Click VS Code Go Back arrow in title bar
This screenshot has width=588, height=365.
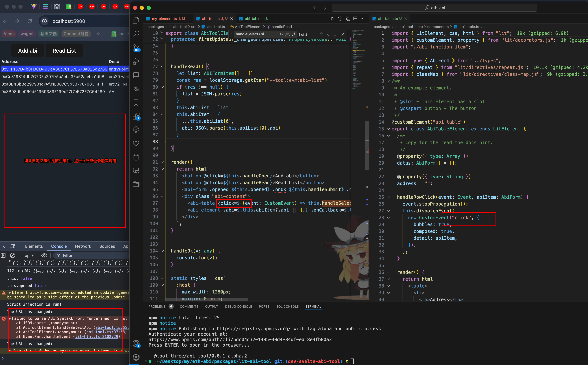pos(315,8)
